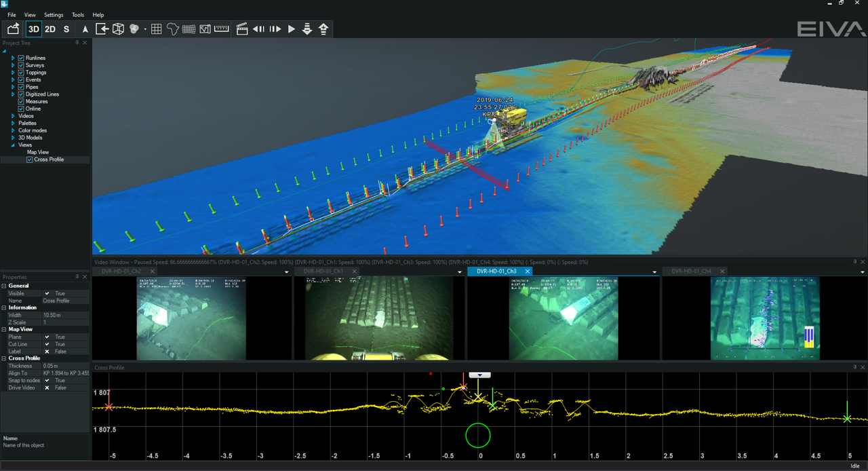Open the Settings menu

click(52, 14)
